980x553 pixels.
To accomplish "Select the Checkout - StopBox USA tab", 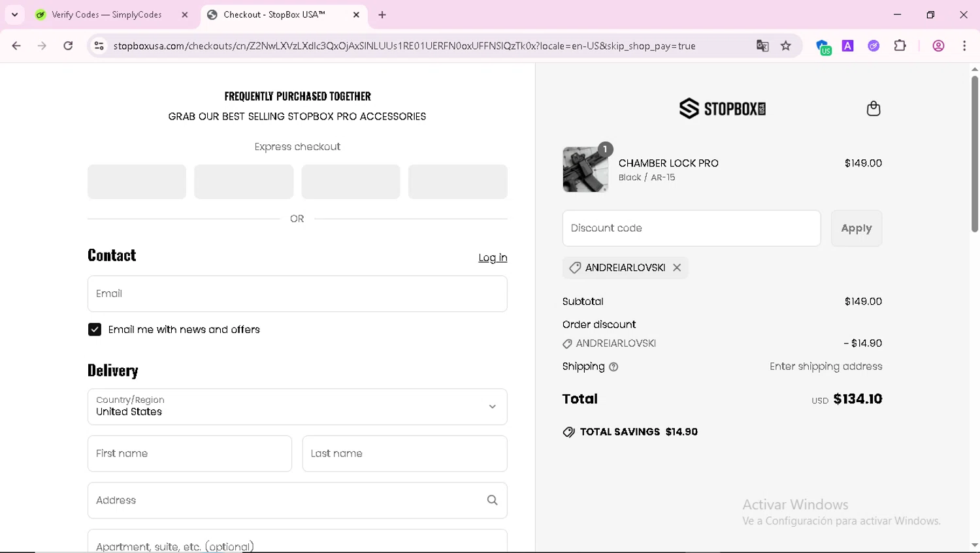I will pos(284,14).
